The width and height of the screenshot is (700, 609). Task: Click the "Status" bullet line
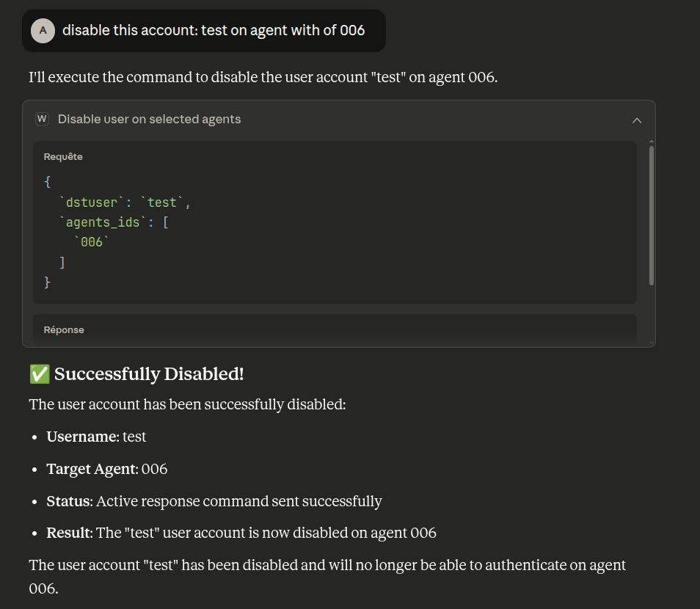(x=214, y=501)
